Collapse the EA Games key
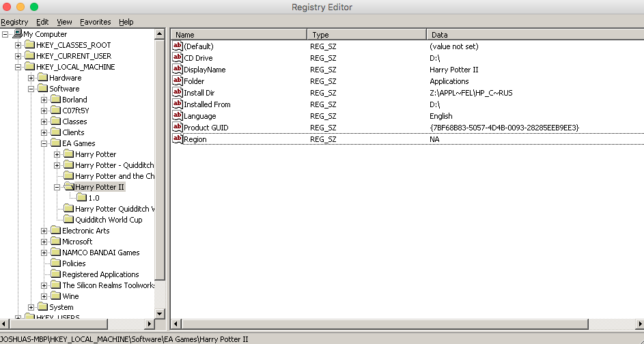The height and width of the screenshot is (344, 644). pyautogui.click(x=44, y=143)
